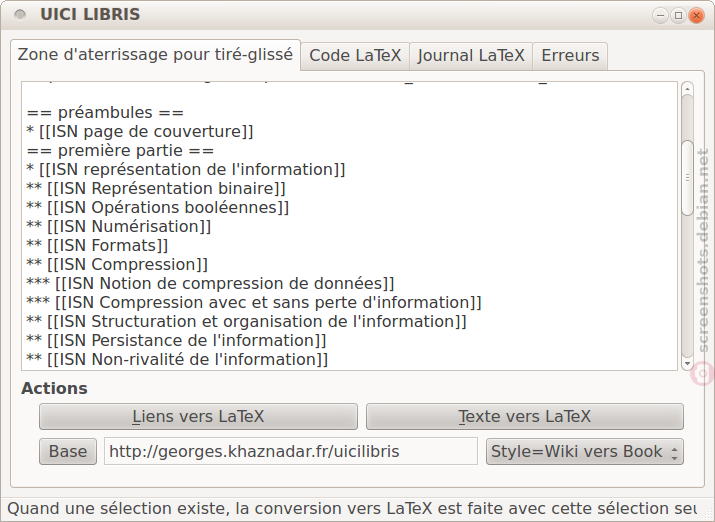Click the Liens vers LaTeX button
Viewport: 715px width, 522px height.
[x=198, y=416]
